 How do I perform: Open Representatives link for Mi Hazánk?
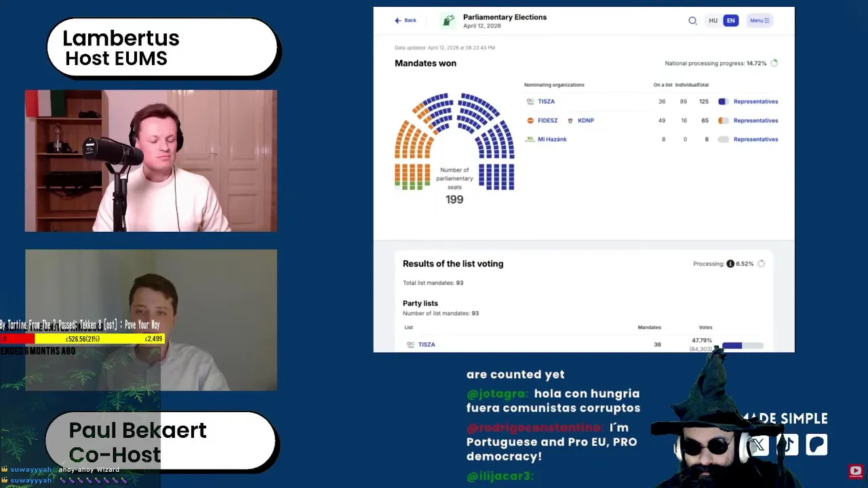pyautogui.click(x=755, y=139)
